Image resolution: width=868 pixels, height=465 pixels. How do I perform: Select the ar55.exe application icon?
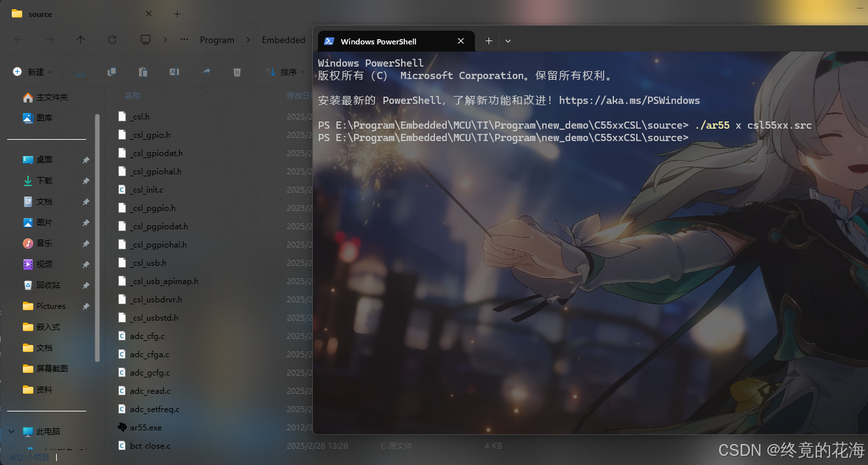pyautogui.click(x=122, y=427)
